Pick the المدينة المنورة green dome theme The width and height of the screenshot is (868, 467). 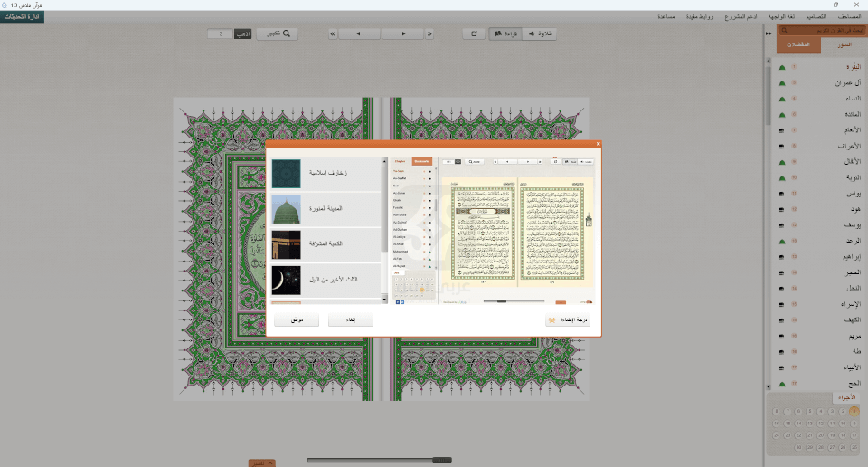tap(287, 209)
